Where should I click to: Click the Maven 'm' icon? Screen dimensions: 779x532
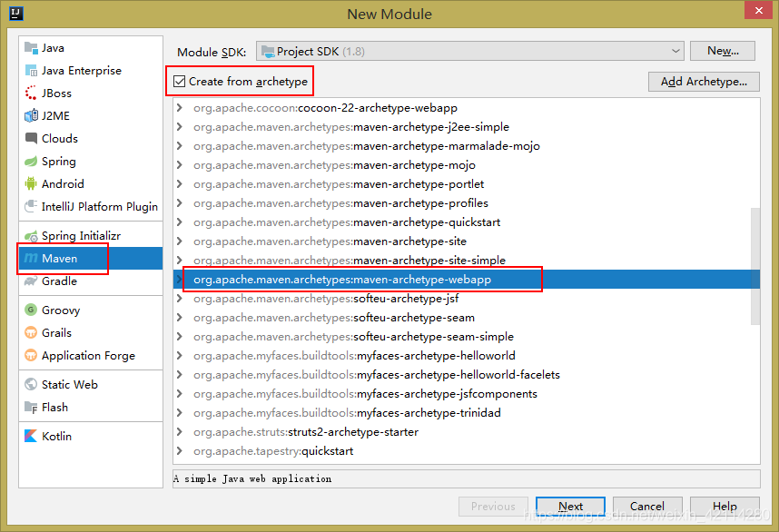coord(31,259)
